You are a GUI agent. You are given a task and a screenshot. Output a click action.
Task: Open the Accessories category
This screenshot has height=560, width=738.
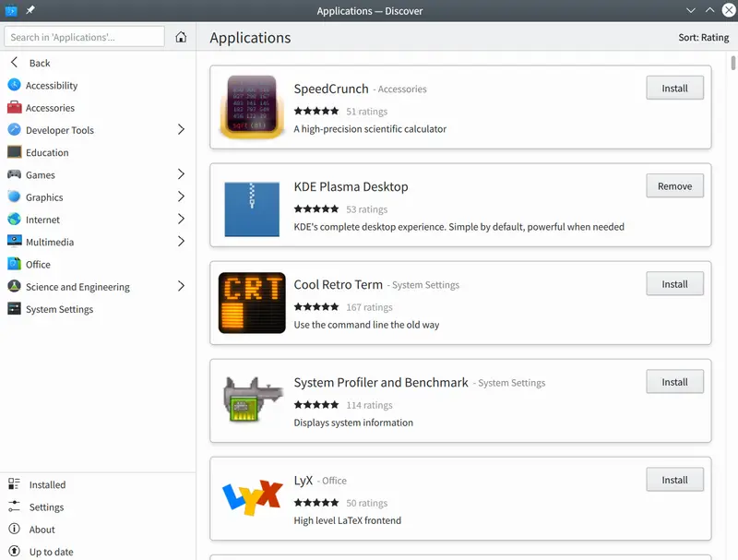[98, 108]
